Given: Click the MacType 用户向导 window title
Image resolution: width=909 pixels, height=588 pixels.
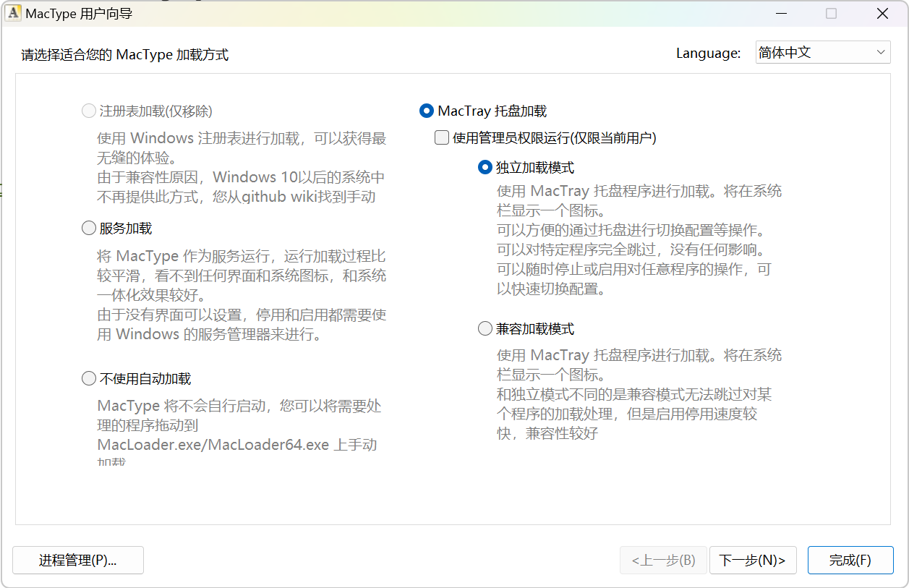Looking at the screenshot, I should click(80, 14).
